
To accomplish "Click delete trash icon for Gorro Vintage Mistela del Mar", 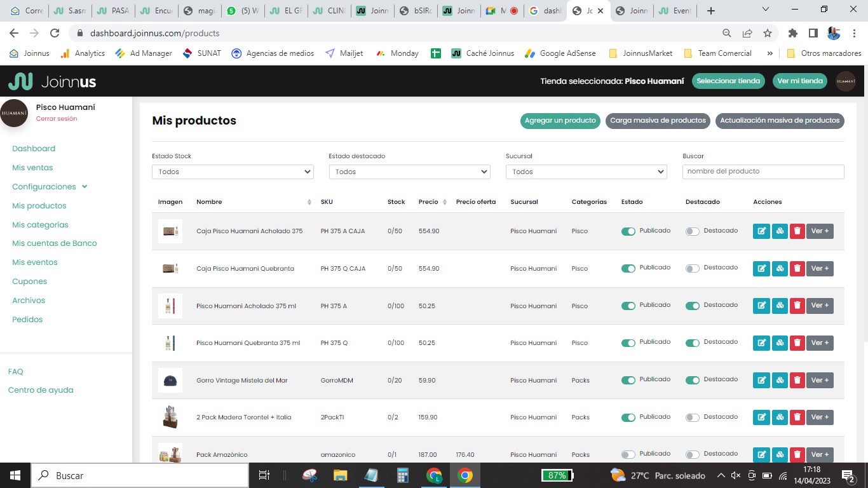I will [797, 381].
